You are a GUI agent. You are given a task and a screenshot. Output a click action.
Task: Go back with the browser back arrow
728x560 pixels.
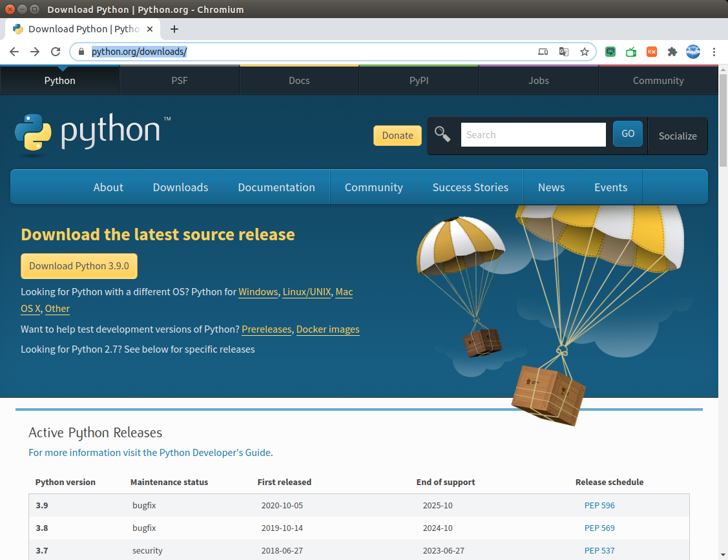coord(14,52)
